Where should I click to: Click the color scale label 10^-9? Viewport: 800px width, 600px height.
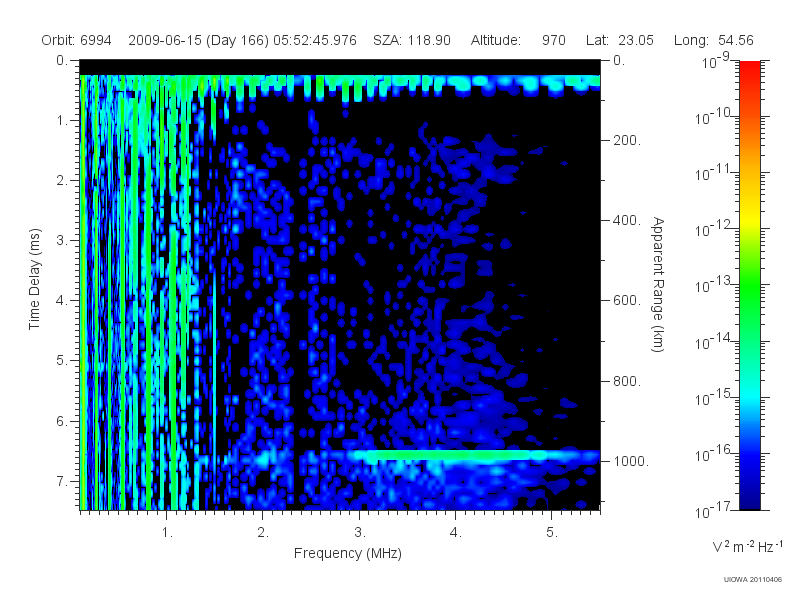coord(716,61)
